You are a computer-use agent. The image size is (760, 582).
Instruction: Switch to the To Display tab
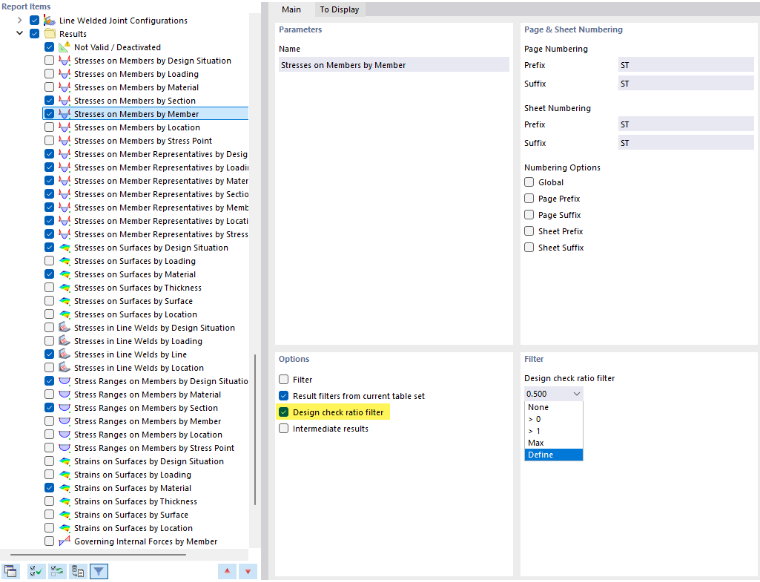coord(339,9)
